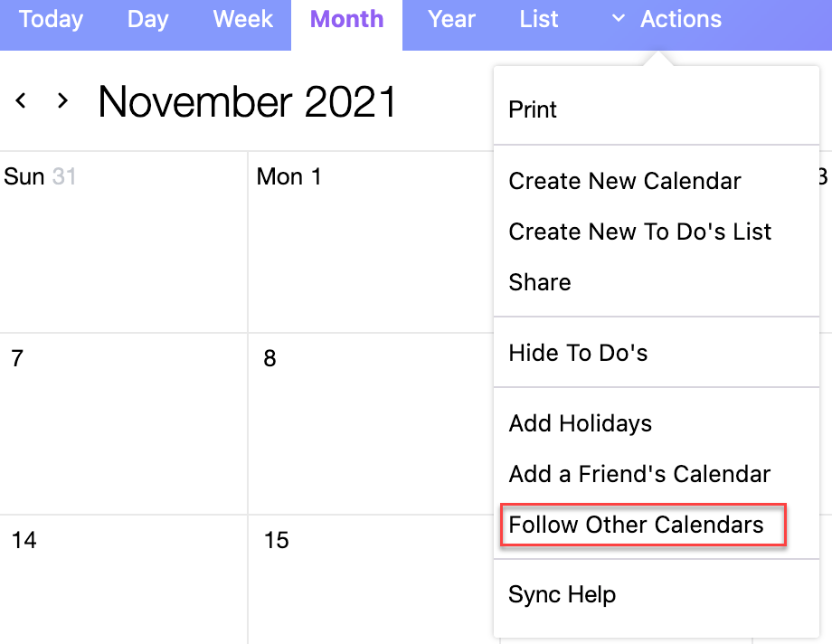Select Create New To Do's List

pyautogui.click(x=640, y=232)
